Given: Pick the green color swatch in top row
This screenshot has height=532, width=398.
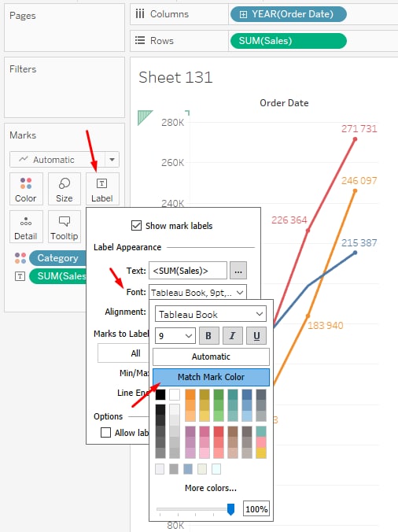Looking at the screenshot, I should click(219, 394).
